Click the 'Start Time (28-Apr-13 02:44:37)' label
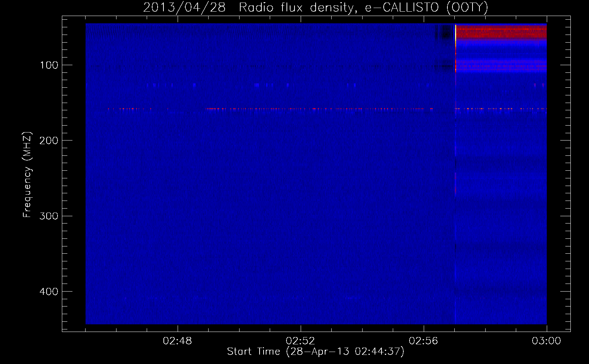 pyautogui.click(x=316, y=352)
